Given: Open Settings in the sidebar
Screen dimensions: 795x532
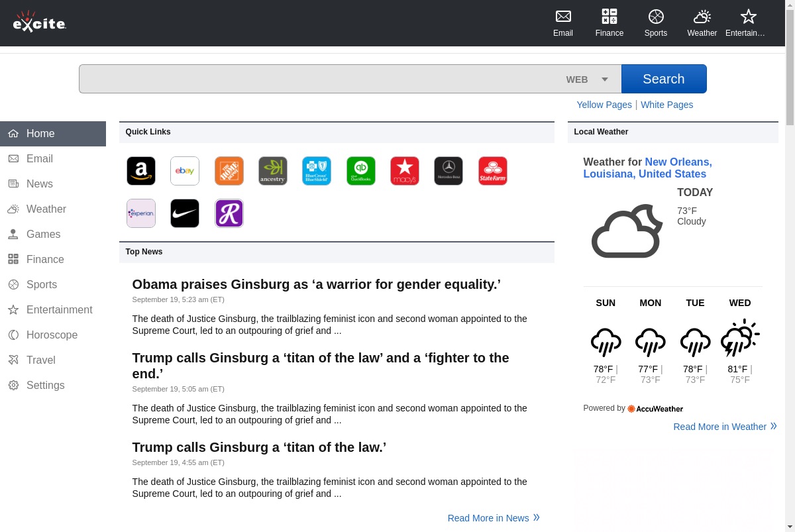Looking at the screenshot, I should (x=53, y=385).
